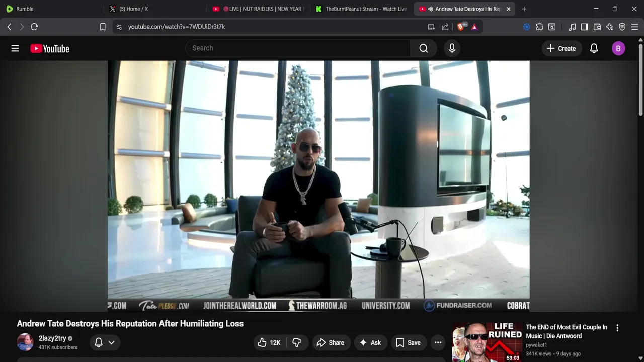The image size is (644, 362).
Task: Click the '431K subscribers' text
Action: coord(58,347)
